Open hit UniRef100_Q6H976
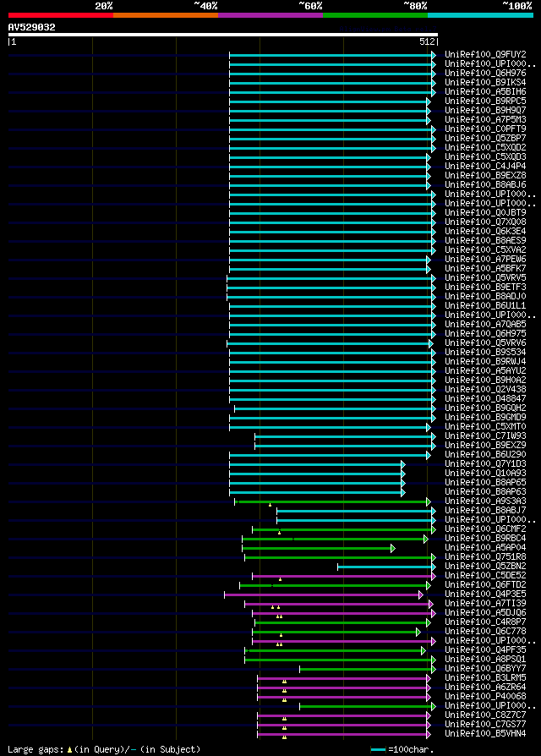 (485, 74)
